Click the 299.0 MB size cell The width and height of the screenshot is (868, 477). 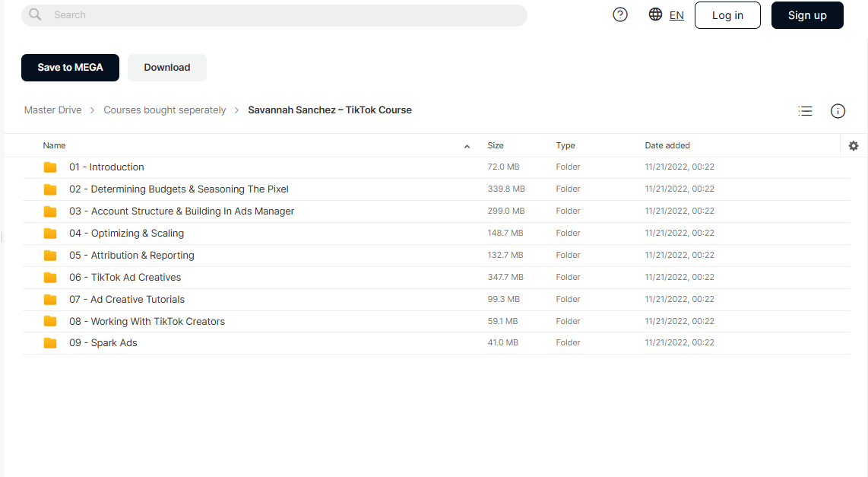pos(506,211)
